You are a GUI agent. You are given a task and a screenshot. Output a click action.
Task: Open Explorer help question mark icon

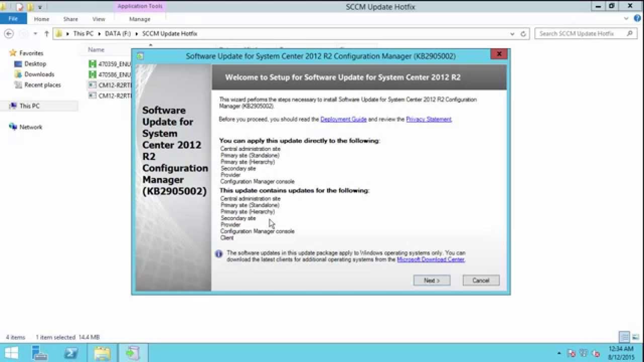tap(636, 19)
